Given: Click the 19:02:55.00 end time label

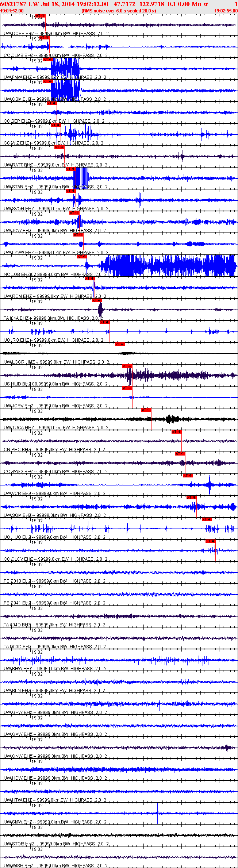Looking at the screenshot, I should click(226, 11).
